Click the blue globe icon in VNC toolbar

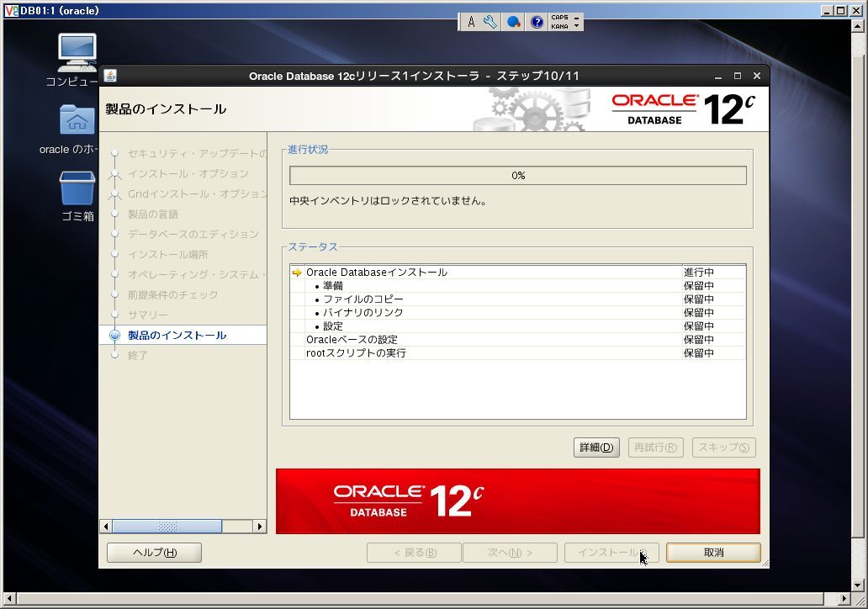click(514, 22)
